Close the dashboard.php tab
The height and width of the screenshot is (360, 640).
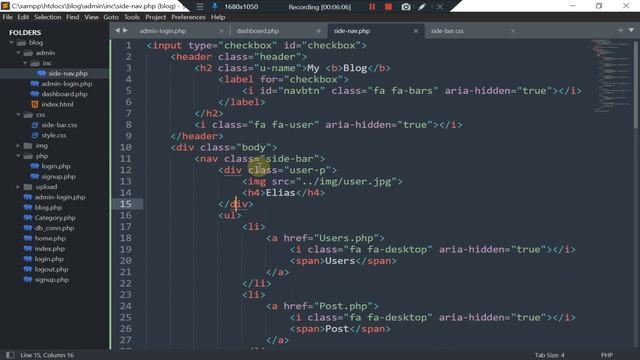[318, 31]
